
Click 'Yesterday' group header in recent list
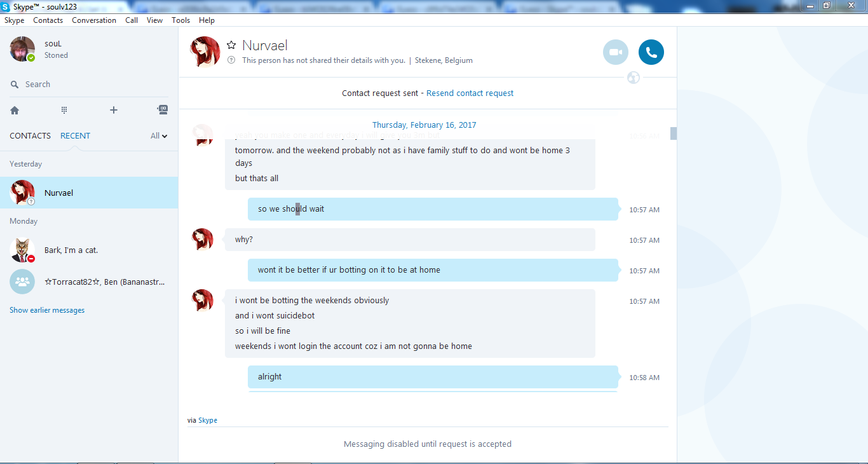pyautogui.click(x=26, y=164)
